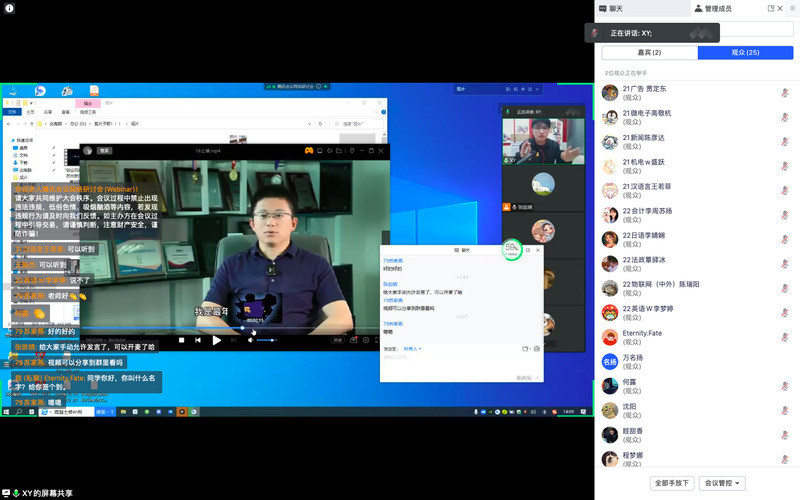Click the video player stop button
This screenshot has height=500, width=800.
tap(181, 340)
